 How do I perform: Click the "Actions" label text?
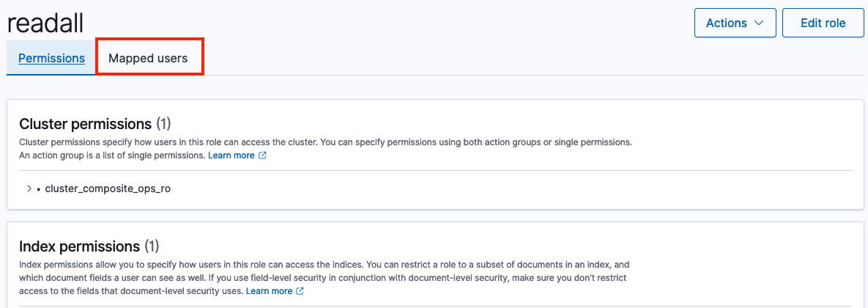coord(726,23)
